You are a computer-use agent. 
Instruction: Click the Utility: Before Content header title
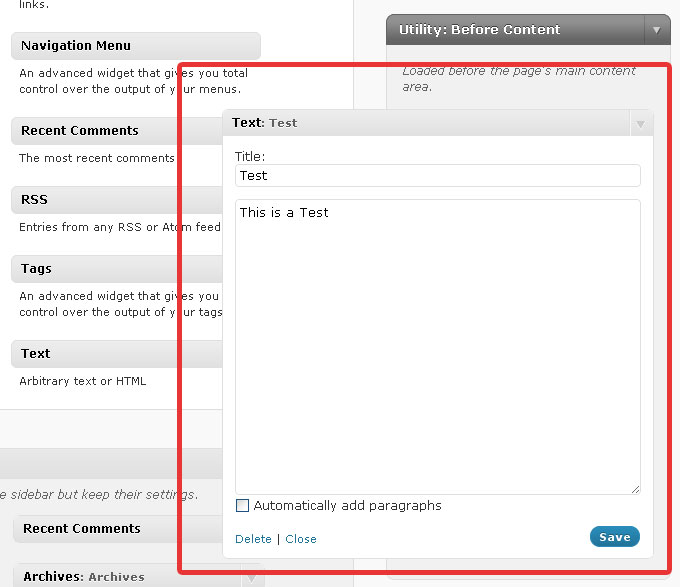point(479,30)
